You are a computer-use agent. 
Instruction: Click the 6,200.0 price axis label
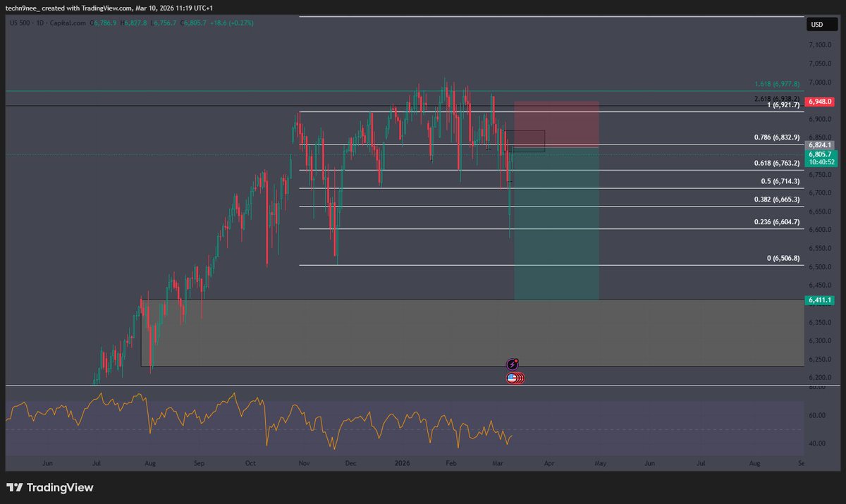(820, 378)
